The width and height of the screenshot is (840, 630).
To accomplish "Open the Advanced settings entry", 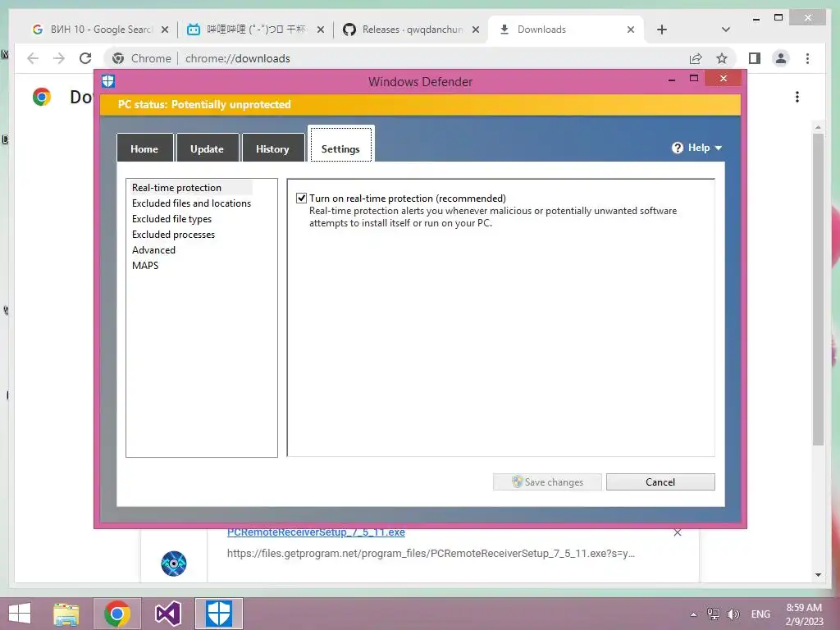I will (153, 249).
